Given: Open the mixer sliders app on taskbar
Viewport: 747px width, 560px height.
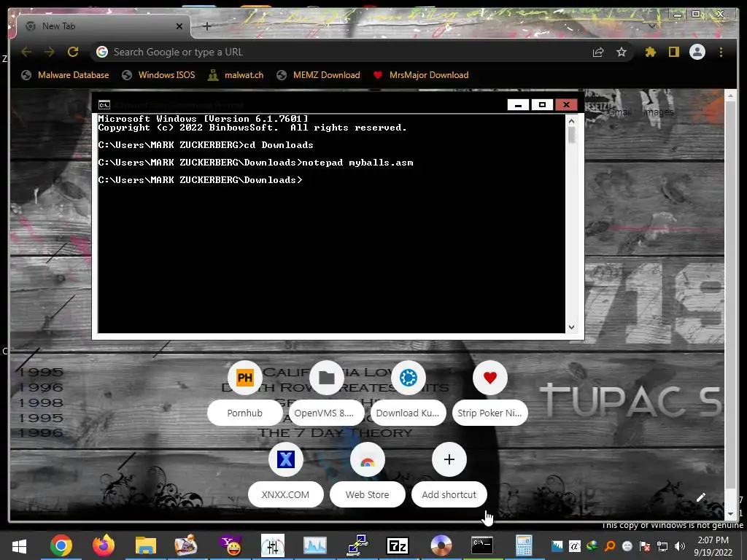Looking at the screenshot, I should coord(273,545).
